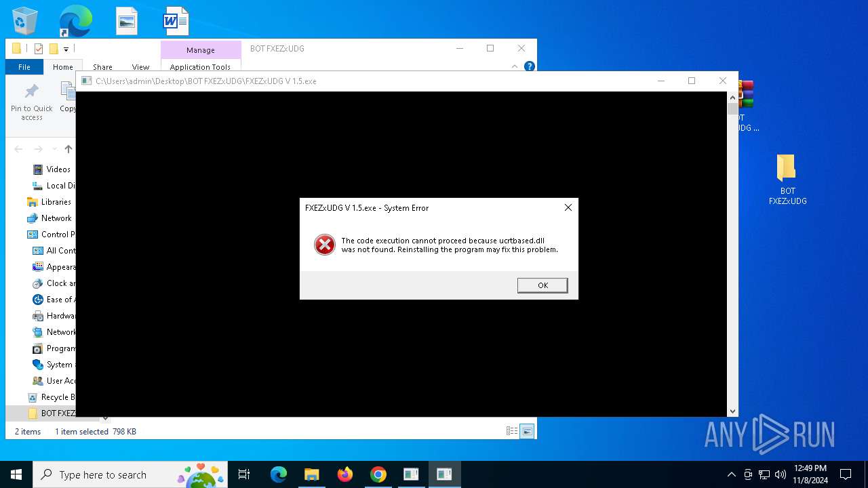The width and height of the screenshot is (868, 488).
Task: Click New folder icon in Quick Access Toolbar
Action: [x=54, y=49]
